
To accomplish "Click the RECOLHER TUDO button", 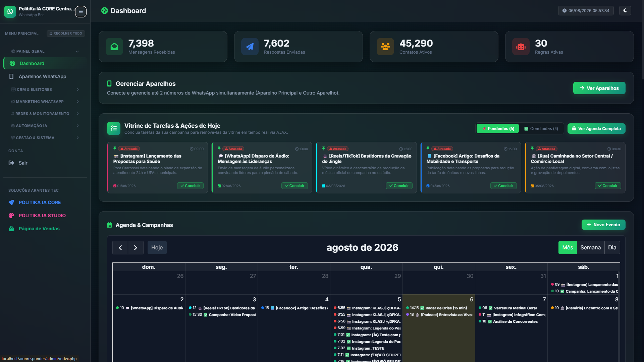I will pyautogui.click(x=66, y=34).
